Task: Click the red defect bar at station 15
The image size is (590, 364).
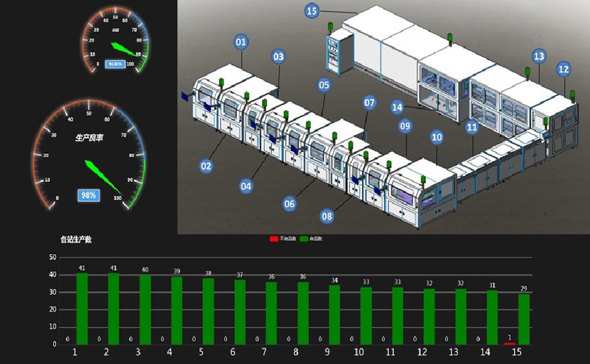Action: click(509, 343)
